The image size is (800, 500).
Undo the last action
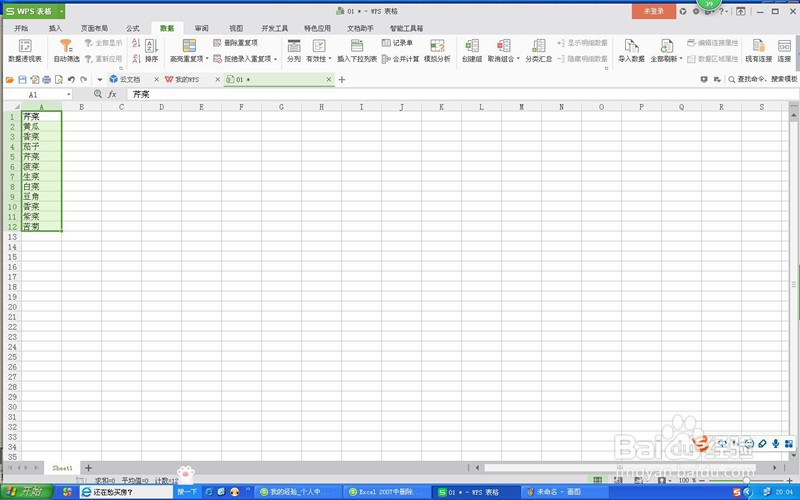click(71, 80)
